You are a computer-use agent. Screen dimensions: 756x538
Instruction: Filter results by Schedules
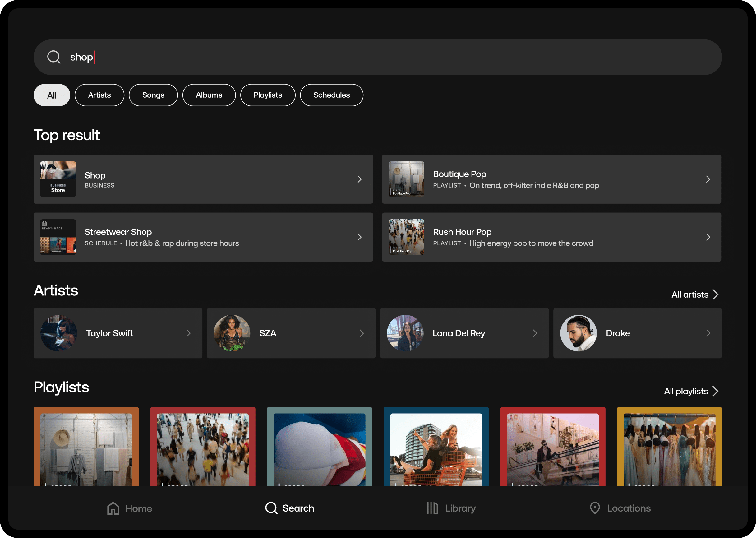(x=331, y=95)
